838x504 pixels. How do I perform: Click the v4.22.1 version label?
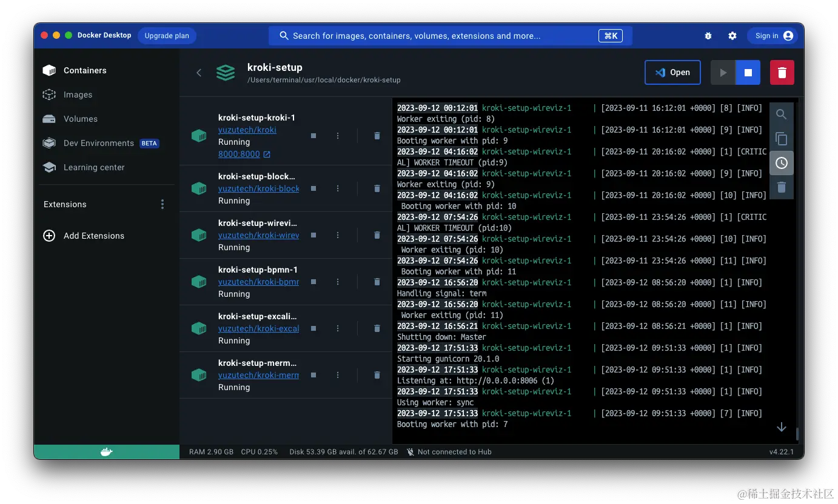click(x=782, y=452)
